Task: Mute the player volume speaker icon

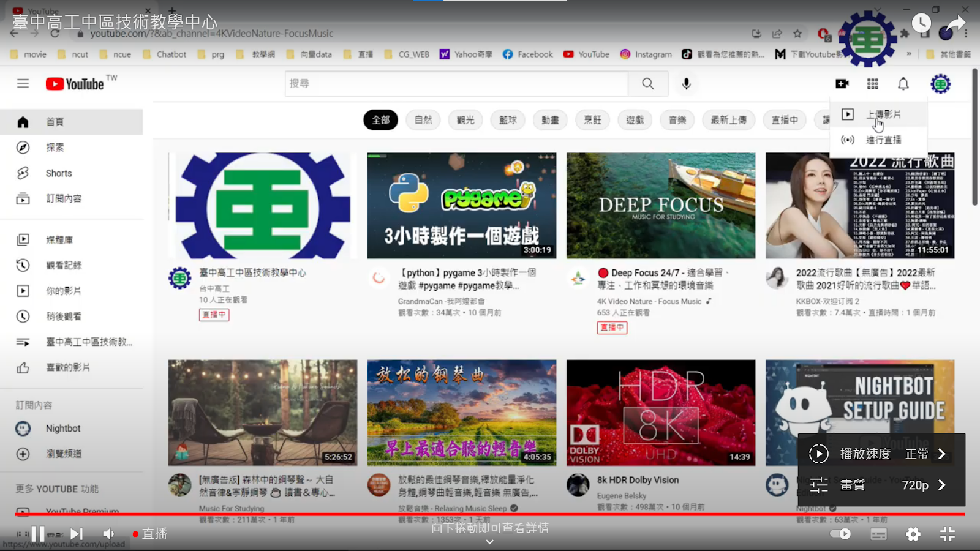Action: pyautogui.click(x=109, y=534)
